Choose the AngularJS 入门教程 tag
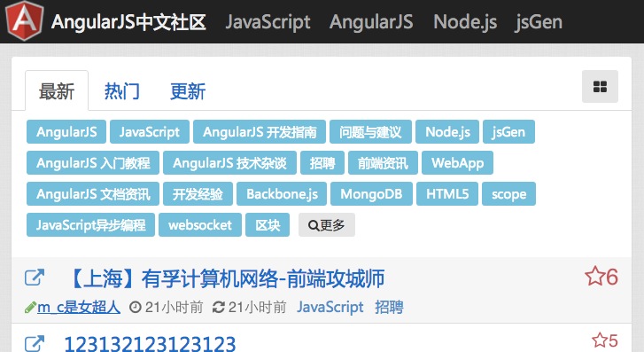 point(93,163)
